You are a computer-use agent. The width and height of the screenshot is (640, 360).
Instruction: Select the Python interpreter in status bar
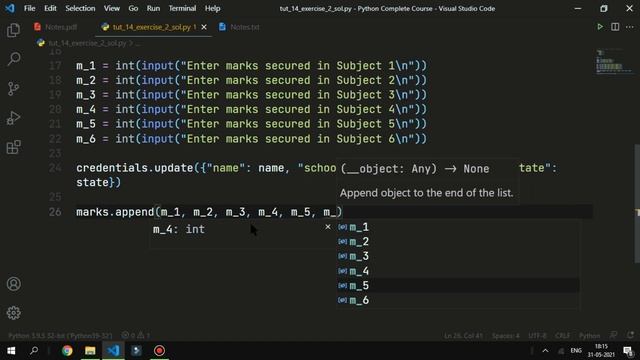point(60,336)
